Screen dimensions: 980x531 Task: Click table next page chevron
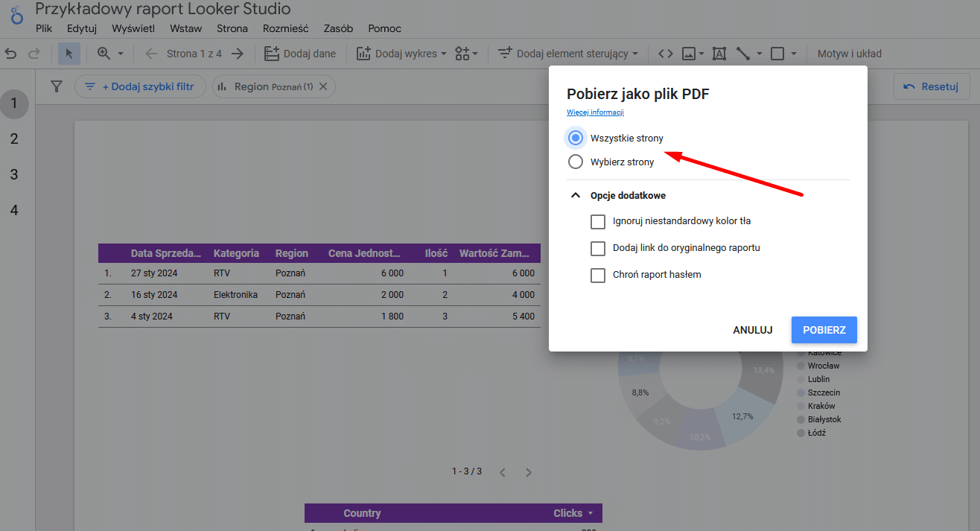(x=529, y=472)
